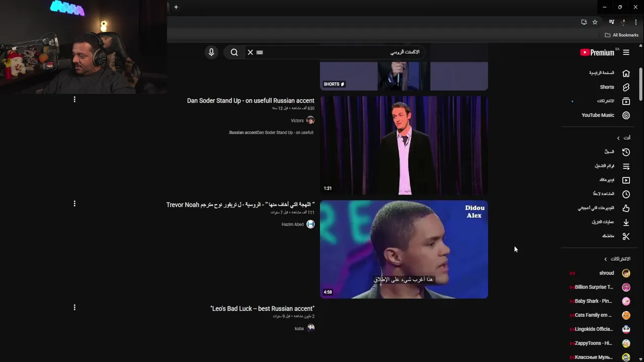
Task: Open 'Dan Soder Stand Up - on usefull Russian accent' title
Action: coord(251,101)
